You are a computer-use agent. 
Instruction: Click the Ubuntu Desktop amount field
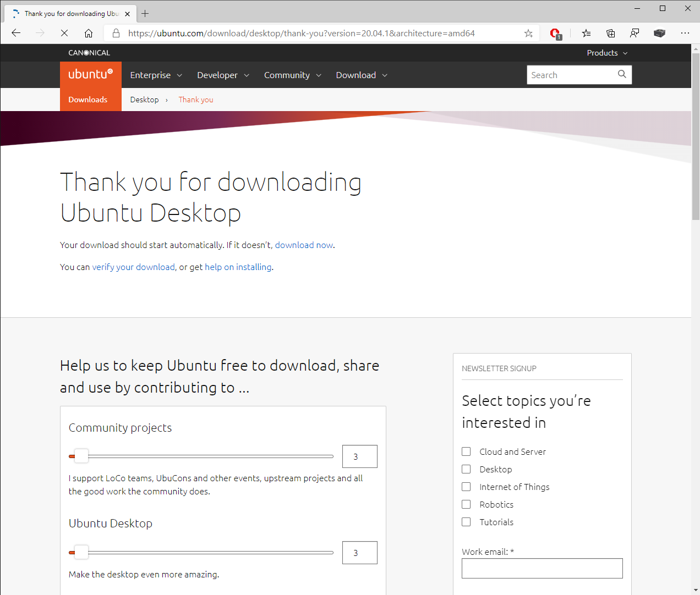360,553
